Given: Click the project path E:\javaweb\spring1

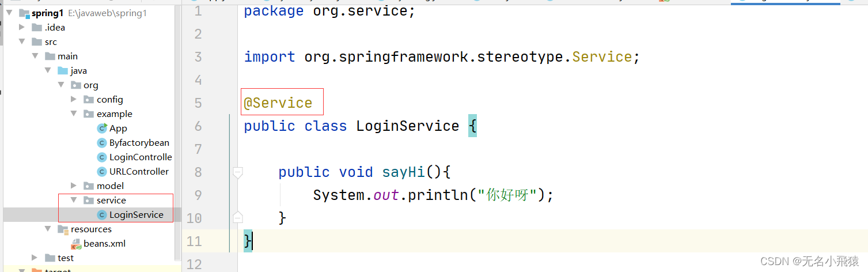Looking at the screenshot, I should pos(107,13).
